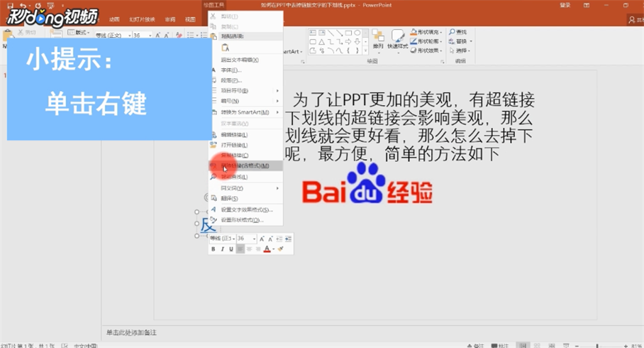Click the 版式 layout button
The height and width of the screenshot is (348, 644).
(79, 32)
